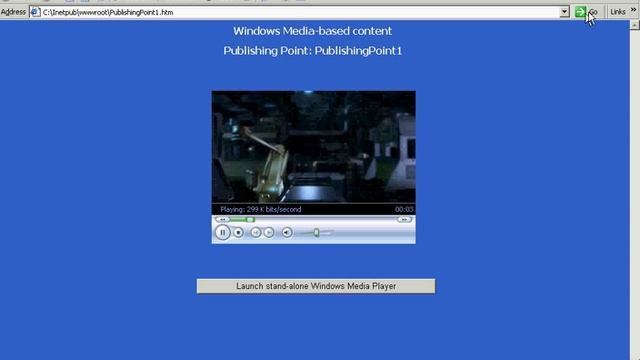This screenshot has height=360, width=640.
Task: Rewind using the seek bar's left button
Action: click(x=223, y=219)
